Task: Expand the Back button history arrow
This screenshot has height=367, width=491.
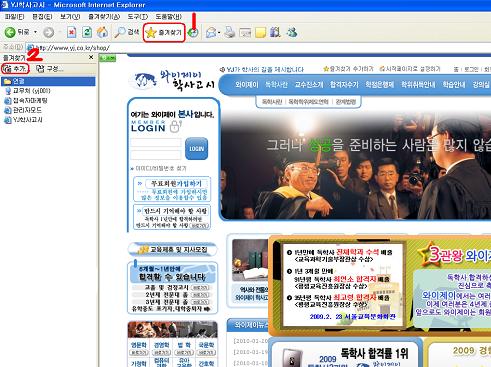Action: point(35,32)
